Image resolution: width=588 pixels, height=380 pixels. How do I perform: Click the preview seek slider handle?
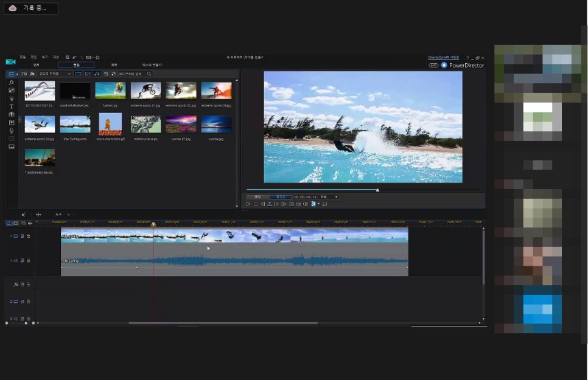click(x=377, y=190)
